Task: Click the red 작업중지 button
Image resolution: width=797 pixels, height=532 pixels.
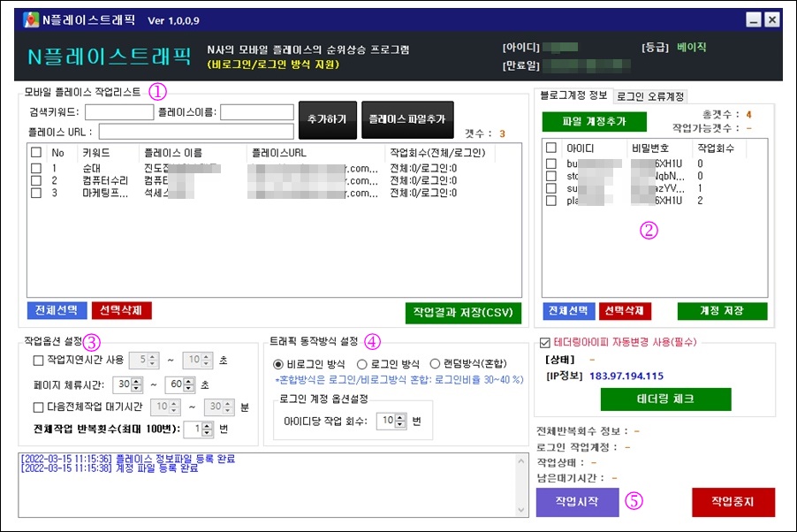Action: click(733, 502)
